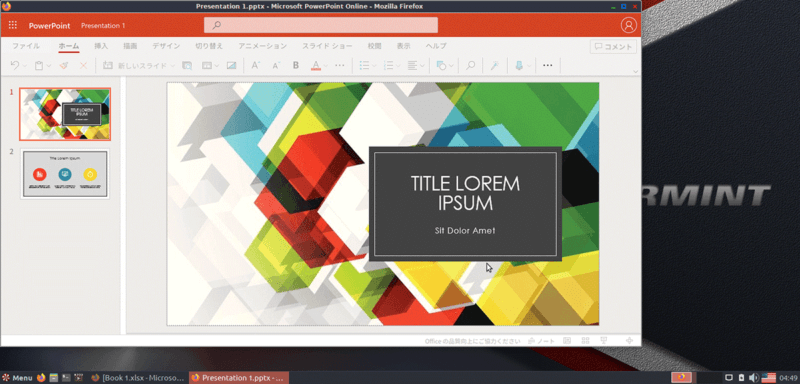This screenshot has height=384, width=800.
Task: Open the bullets list dropdown
Action: coord(374,66)
